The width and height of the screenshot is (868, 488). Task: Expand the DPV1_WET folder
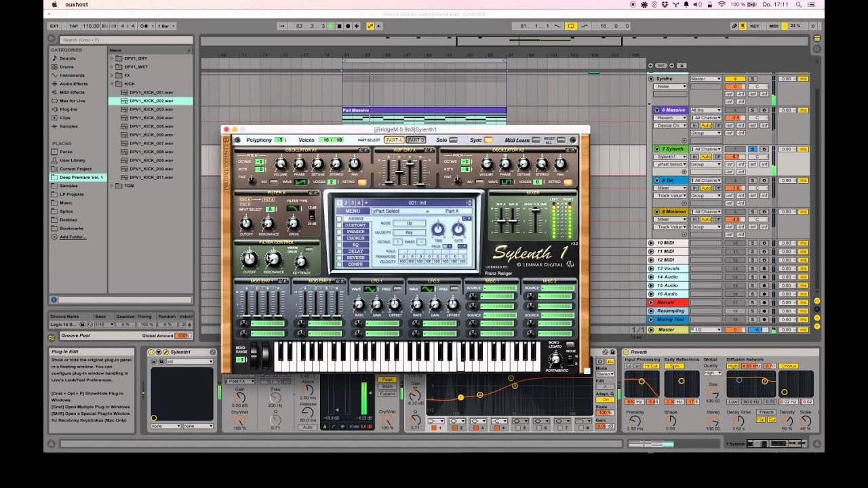(x=112, y=66)
